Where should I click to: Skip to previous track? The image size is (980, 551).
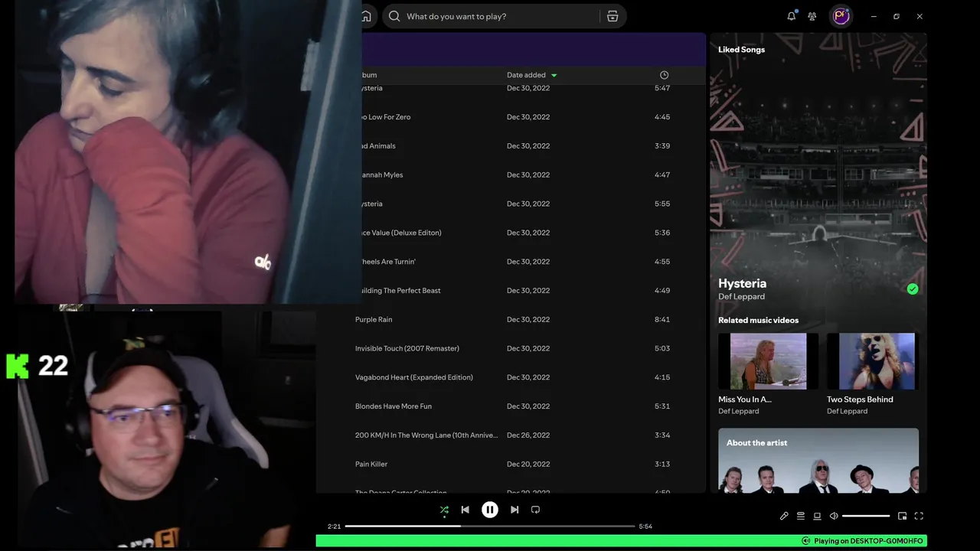coord(465,510)
